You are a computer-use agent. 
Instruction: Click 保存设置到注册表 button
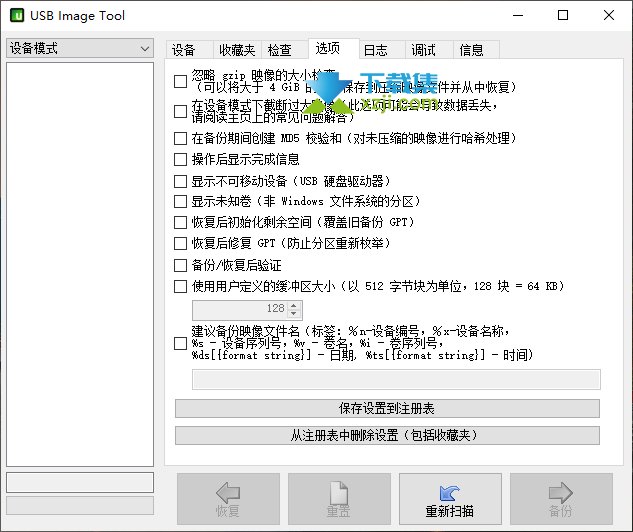tap(387, 408)
